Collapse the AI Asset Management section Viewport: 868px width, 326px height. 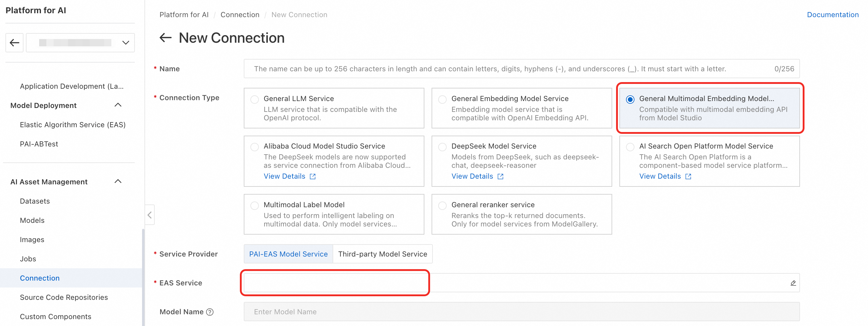point(118,182)
